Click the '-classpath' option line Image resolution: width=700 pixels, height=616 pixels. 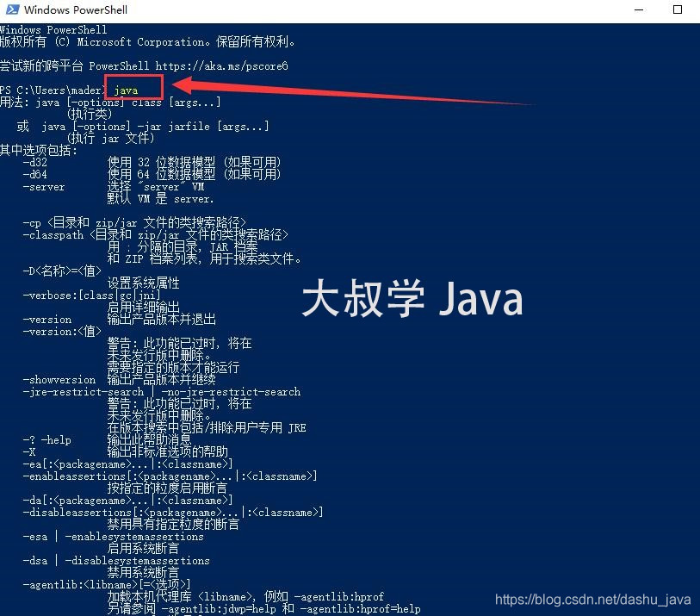(155, 234)
